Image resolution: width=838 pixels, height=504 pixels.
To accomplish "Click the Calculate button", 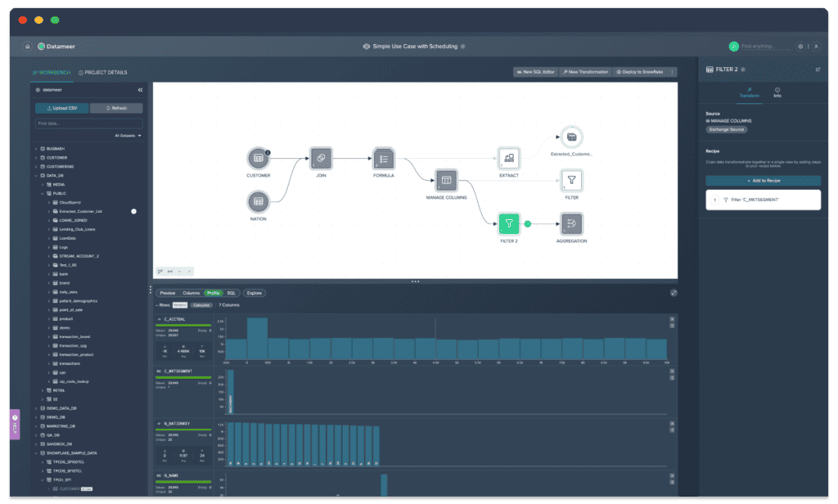I will point(201,305).
